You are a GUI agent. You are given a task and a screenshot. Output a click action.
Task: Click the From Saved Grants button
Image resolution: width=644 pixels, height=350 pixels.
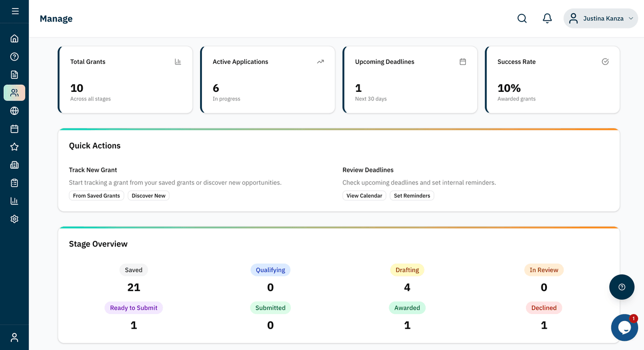[x=97, y=195]
